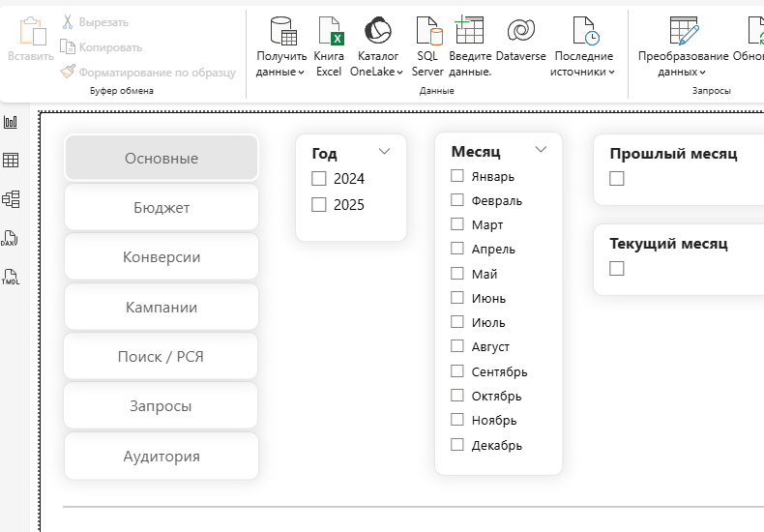Tick the Февраль checkbox
The image size is (764, 532).
(x=457, y=200)
